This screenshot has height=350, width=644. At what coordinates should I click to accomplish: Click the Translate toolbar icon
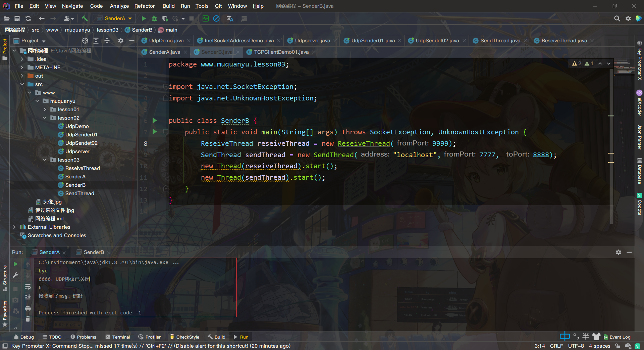[x=230, y=18]
